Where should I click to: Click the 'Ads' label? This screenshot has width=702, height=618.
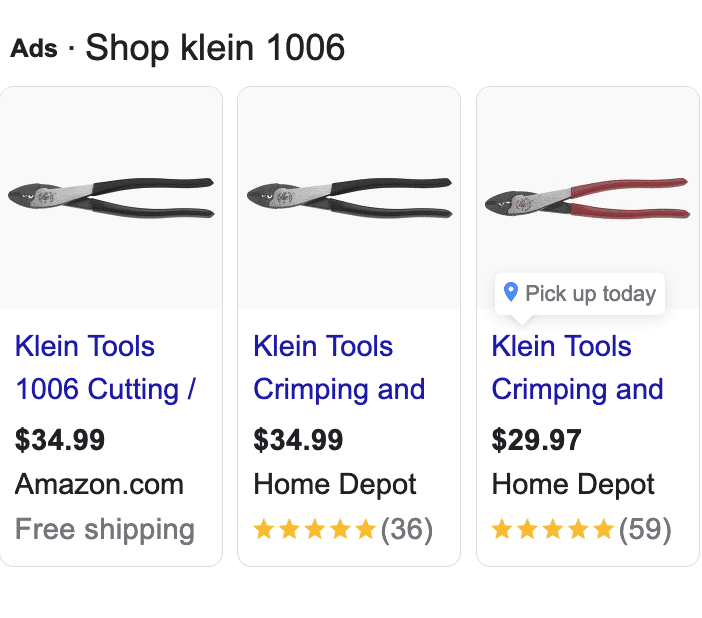coord(34,49)
